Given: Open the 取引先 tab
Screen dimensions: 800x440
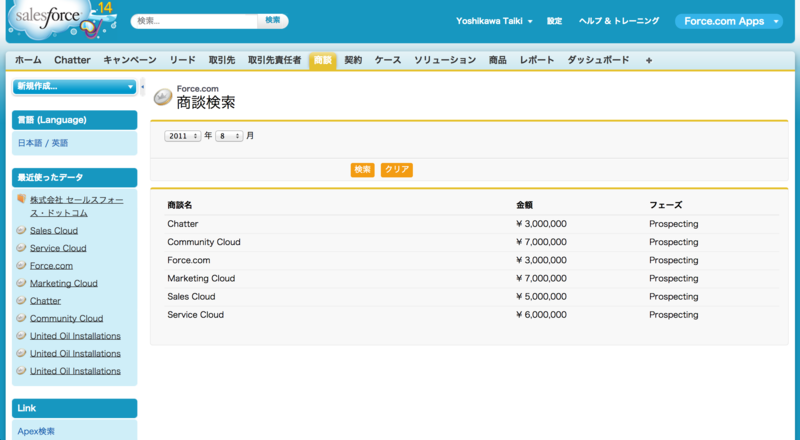Looking at the screenshot, I should pyautogui.click(x=222, y=60).
